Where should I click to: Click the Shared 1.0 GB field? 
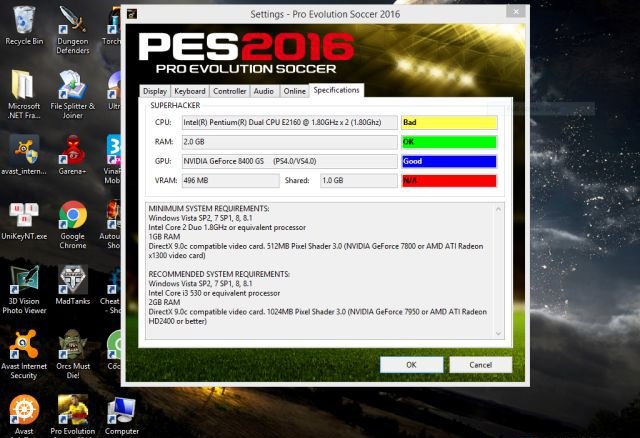pyautogui.click(x=359, y=180)
